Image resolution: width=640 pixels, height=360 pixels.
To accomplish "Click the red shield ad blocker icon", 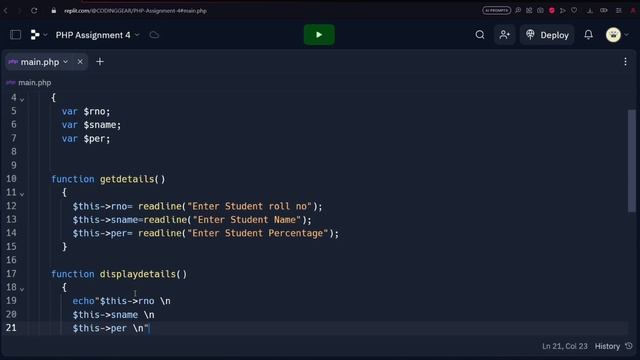I will click(552, 10).
